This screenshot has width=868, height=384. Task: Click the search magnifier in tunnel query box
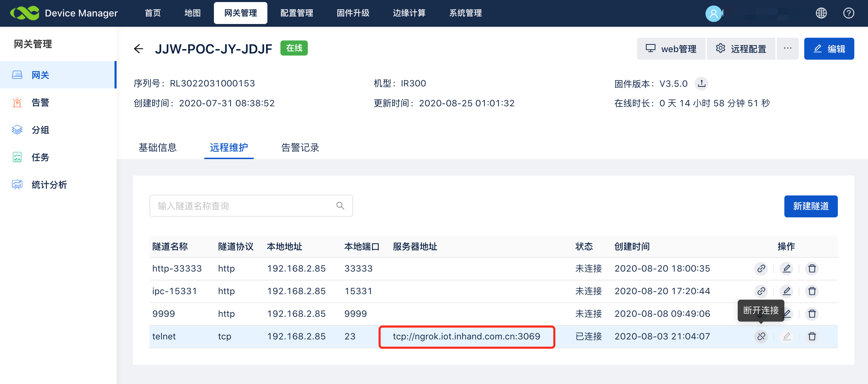[x=340, y=206]
